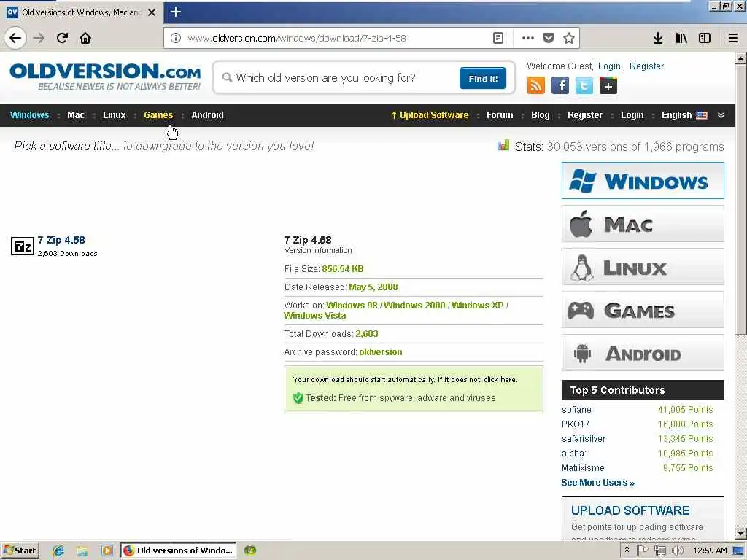Screen dimensions: 747x560
Task: Reload the page with the refresh icon
Action: click(x=62, y=38)
